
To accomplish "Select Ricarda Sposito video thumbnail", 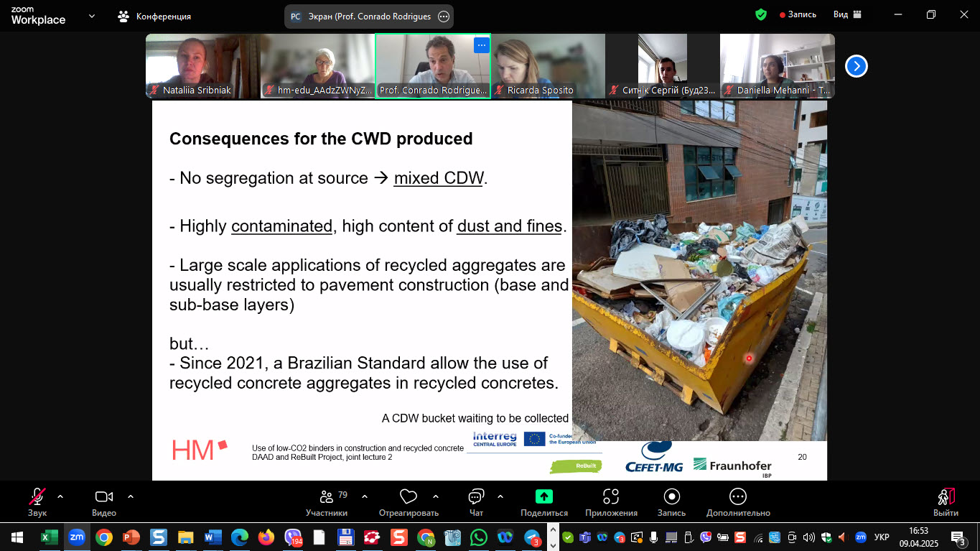I will (x=548, y=66).
